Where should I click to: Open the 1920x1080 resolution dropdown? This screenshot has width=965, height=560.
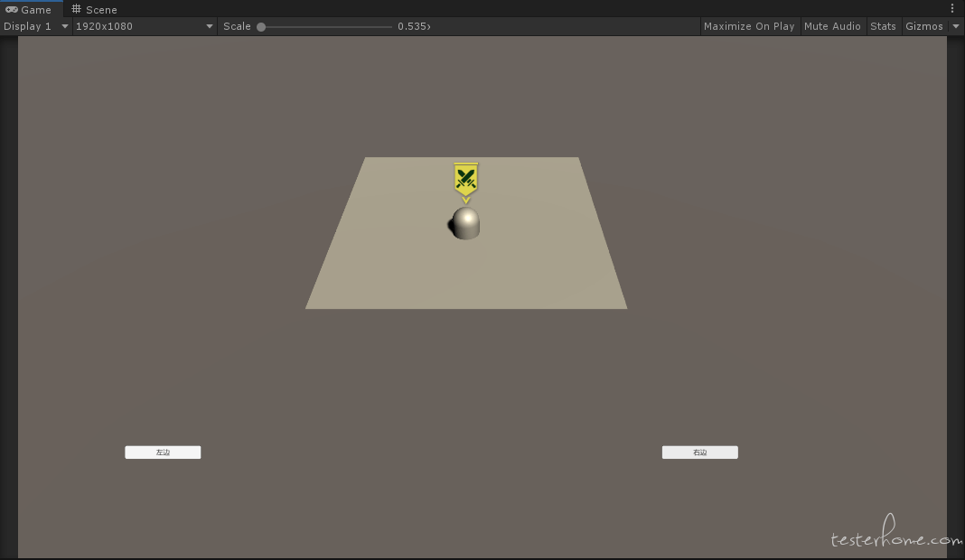144,26
